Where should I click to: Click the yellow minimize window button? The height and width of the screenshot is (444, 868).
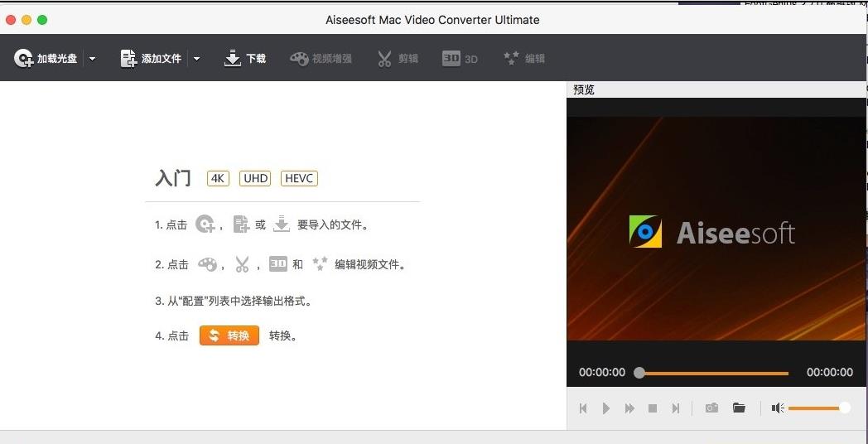(26, 20)
